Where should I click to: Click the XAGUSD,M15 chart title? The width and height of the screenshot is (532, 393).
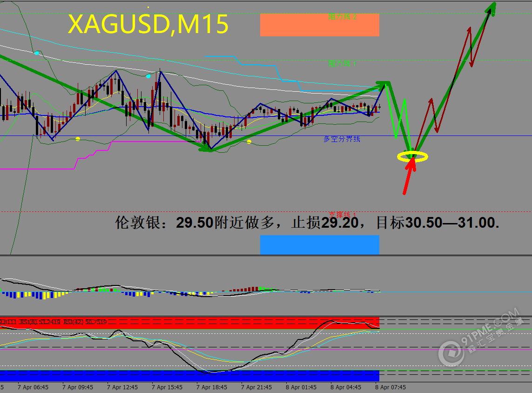(x=148, y=25)
